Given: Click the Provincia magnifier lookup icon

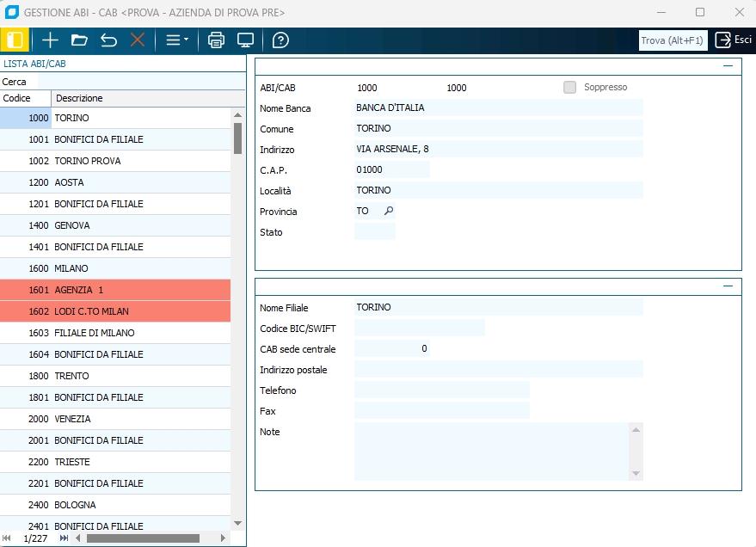Looking at the screenshot, I should pyautogui.click(x=389, y=211).
